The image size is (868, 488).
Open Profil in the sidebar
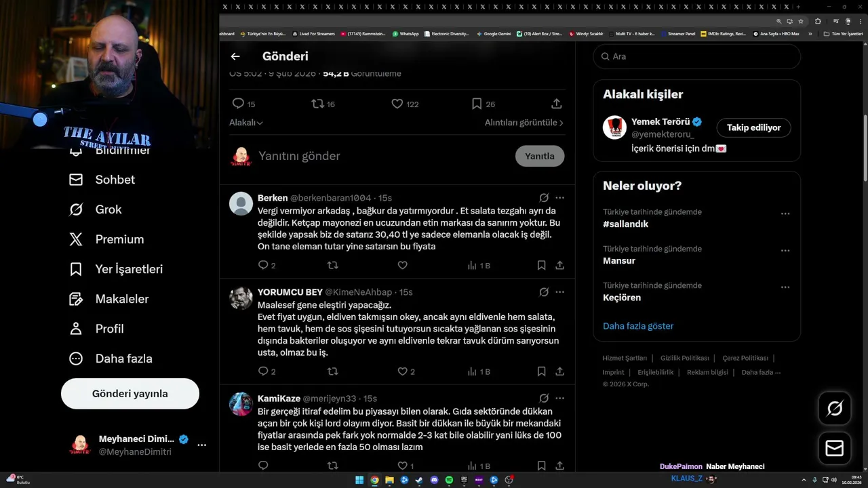[96, 329]
